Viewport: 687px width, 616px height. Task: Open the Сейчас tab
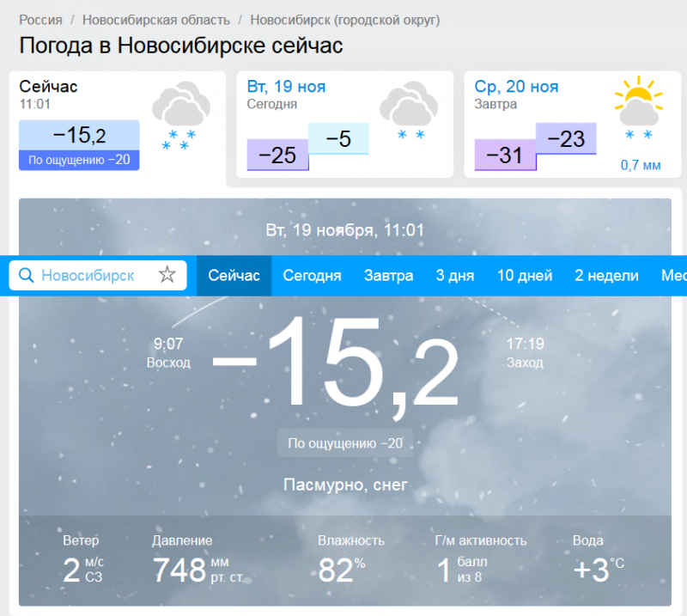234,276
